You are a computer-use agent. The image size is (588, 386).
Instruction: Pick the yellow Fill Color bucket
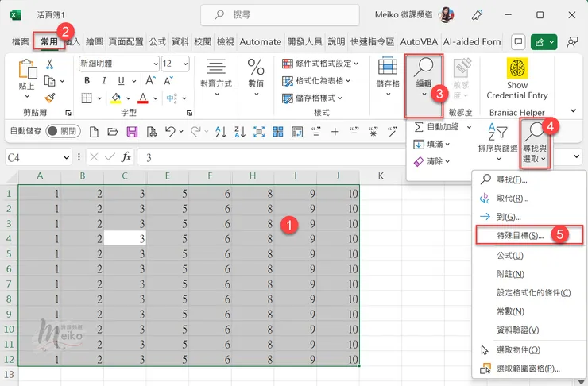point(116,98)
